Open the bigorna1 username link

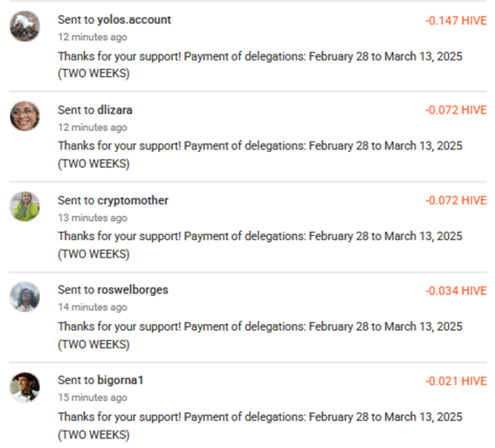point(120,380)
